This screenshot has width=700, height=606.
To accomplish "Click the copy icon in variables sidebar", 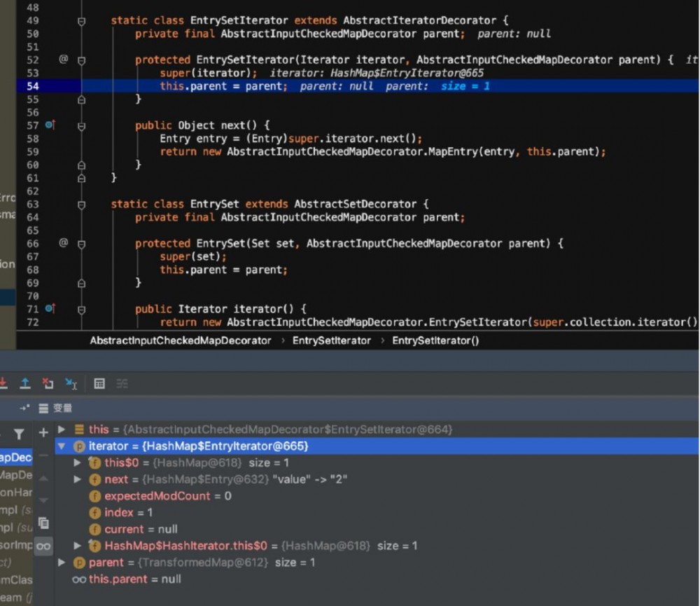I will coord(43,523).
